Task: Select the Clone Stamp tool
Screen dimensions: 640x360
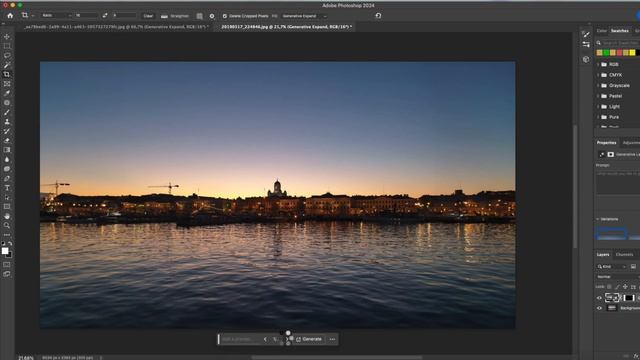Action: (x=7, y=122)
